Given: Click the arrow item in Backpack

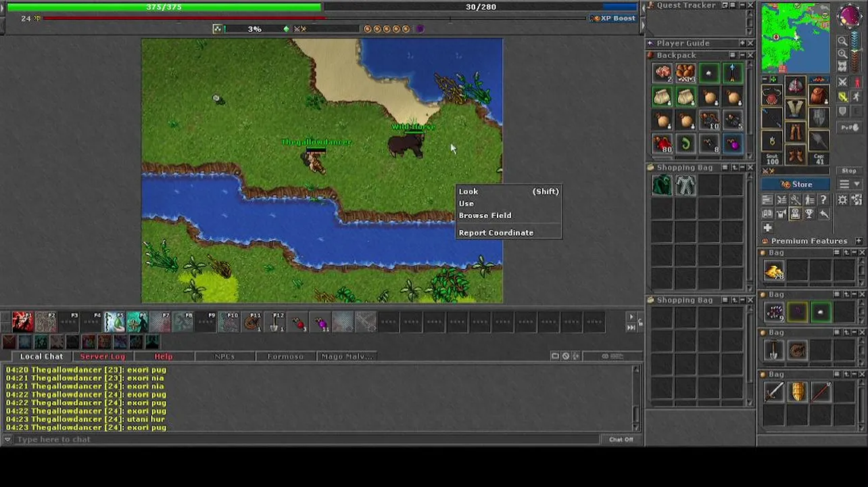Looking at the screenshot, I should click(733, 73).
